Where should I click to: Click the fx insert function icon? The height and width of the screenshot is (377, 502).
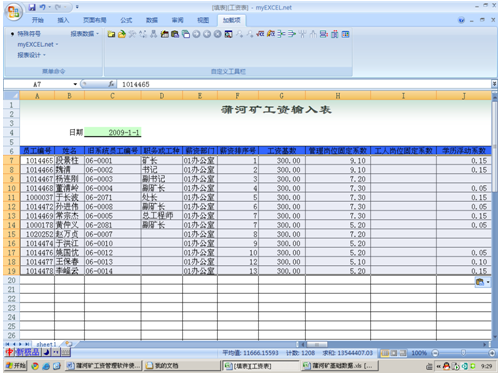click(111, 84)
